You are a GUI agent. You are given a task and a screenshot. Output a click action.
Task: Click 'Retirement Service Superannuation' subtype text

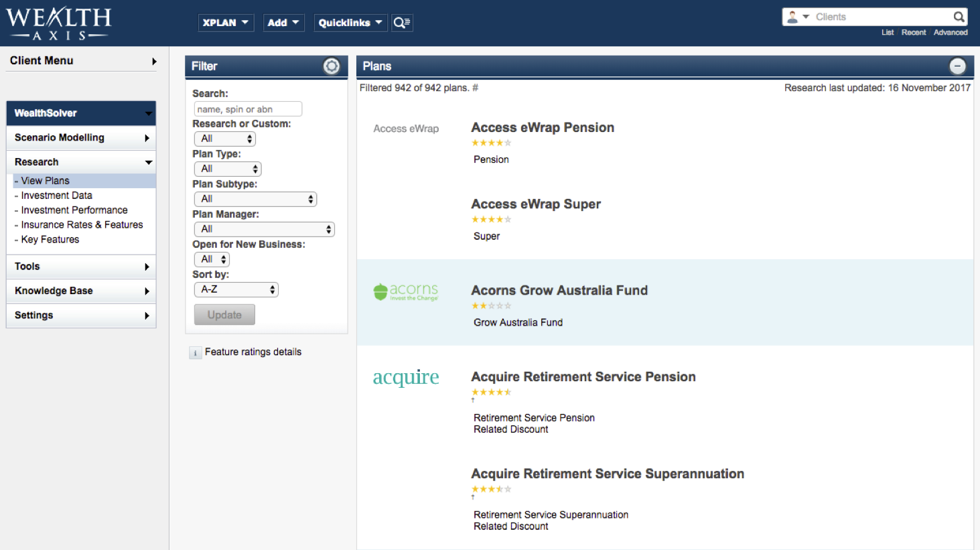pyautogui.click(x=551, y=515)
